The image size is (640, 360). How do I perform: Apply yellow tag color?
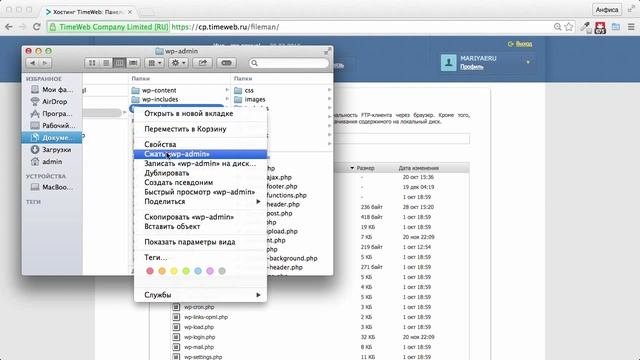pyautogui.click(x=174, y=271)
